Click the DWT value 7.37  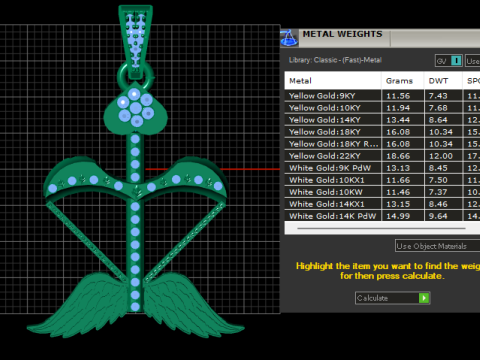(438, 192)
